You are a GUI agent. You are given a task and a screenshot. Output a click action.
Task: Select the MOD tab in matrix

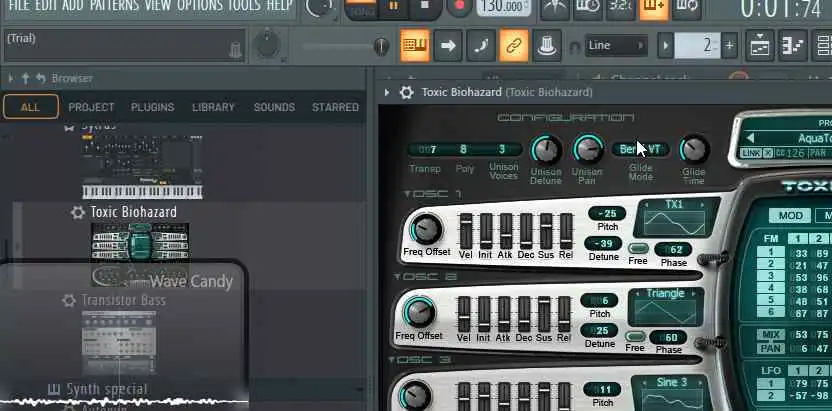(790, 215)
